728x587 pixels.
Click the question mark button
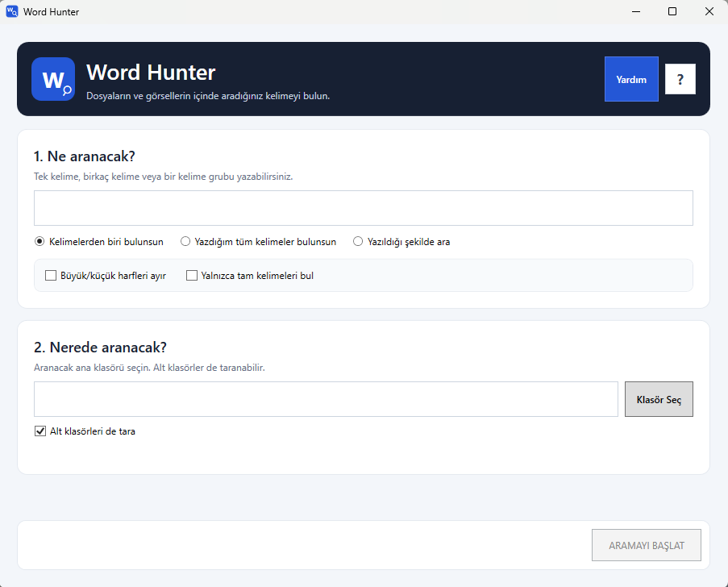coord(680,79)
